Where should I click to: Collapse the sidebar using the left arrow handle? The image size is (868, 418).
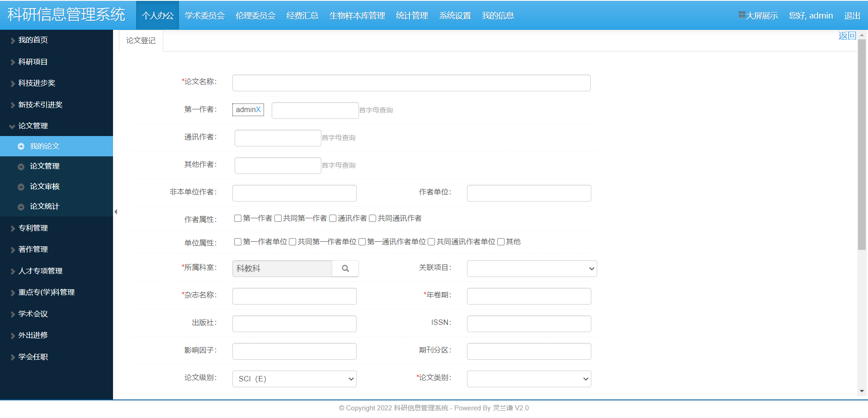click(x=116, y=211)
